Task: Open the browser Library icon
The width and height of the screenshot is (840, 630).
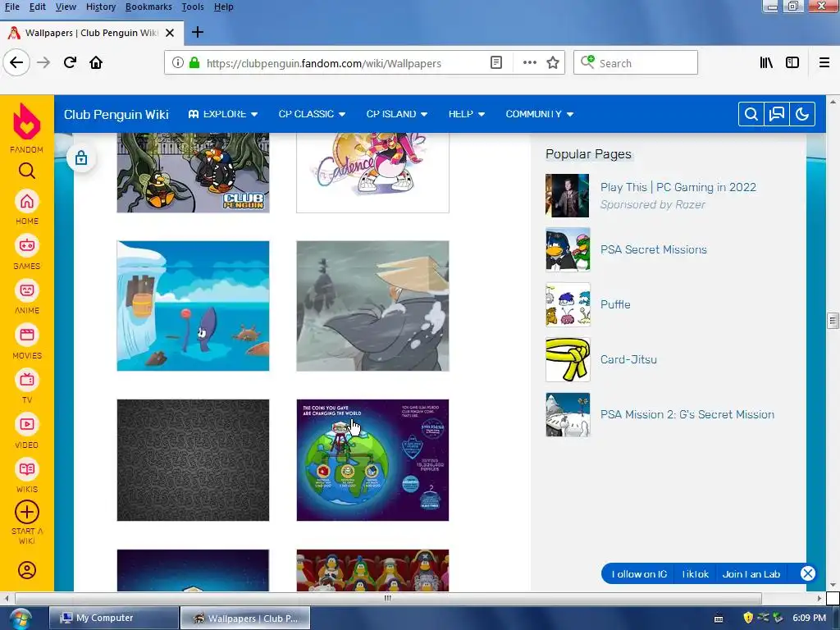Action: point(767,62)
